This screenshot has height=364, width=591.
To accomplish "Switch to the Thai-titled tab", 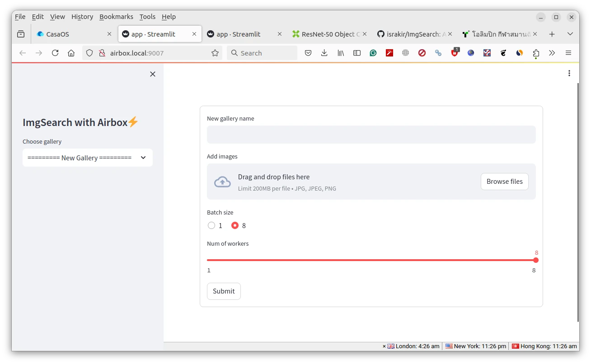I will tap(499, 34).
